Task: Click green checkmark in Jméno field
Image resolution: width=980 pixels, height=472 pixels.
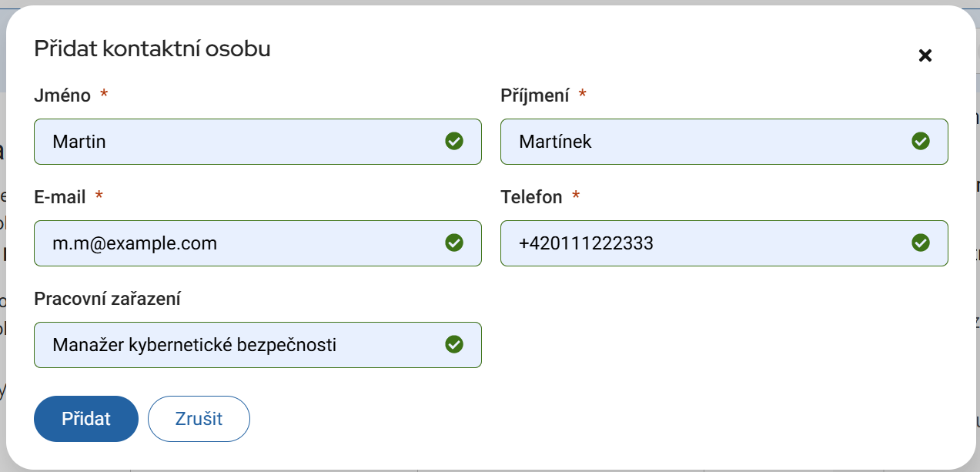Action: click(x=454, y=141)
